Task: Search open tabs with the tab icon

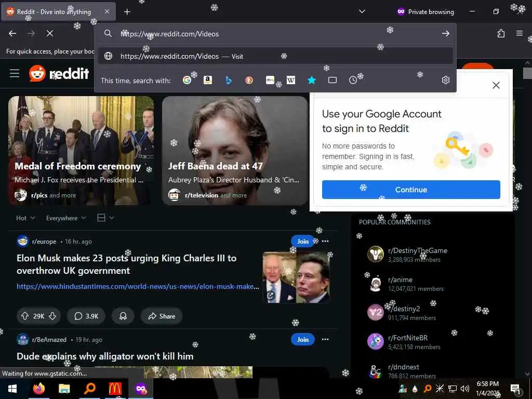Action: click(332, 80)
